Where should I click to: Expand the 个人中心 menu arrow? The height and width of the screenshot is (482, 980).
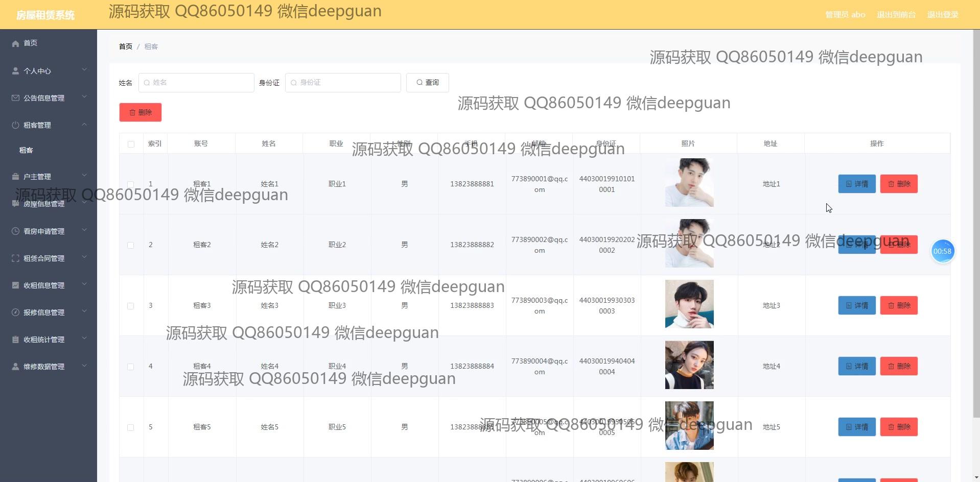pyautogui.click(x=84, y=70)
